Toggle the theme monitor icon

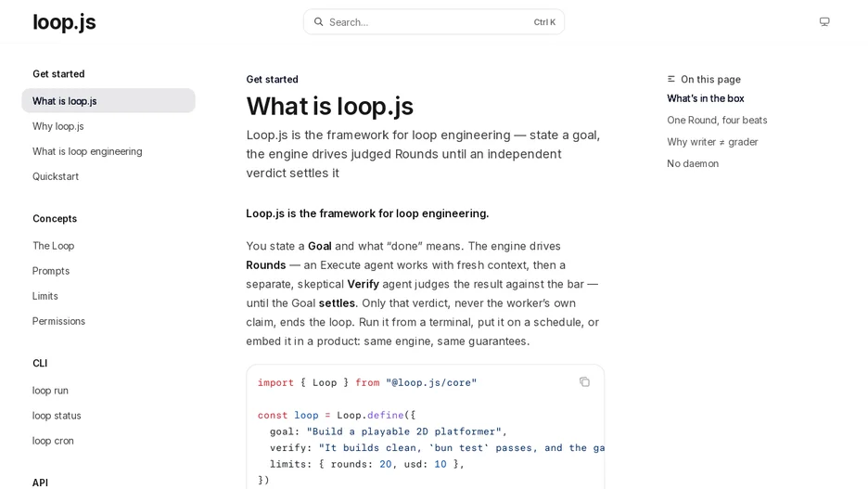point(824,21)
